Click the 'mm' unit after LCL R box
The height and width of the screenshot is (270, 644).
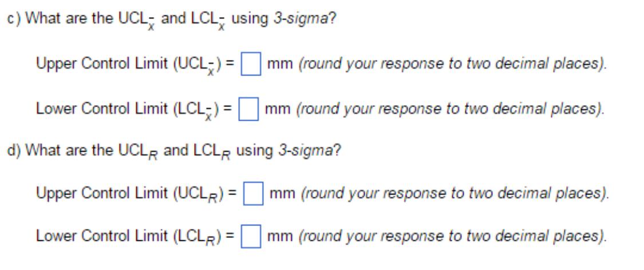(280, 236)
